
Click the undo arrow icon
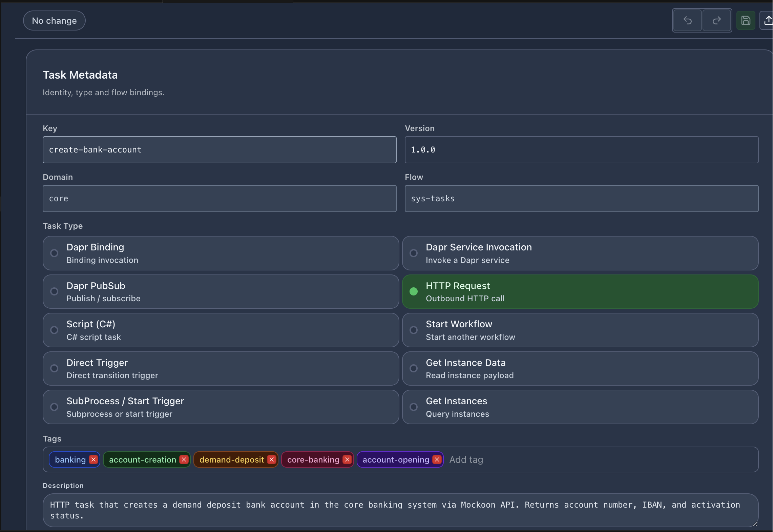coord(687,21)
